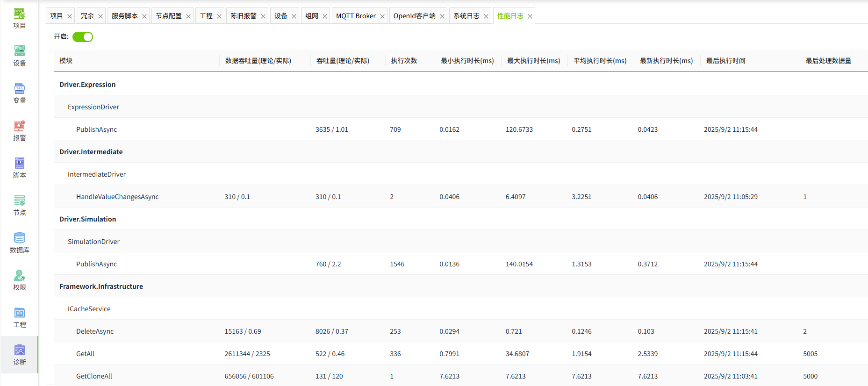
Task: Select the GetCloneAll row
Action: (x=94, y=376)
